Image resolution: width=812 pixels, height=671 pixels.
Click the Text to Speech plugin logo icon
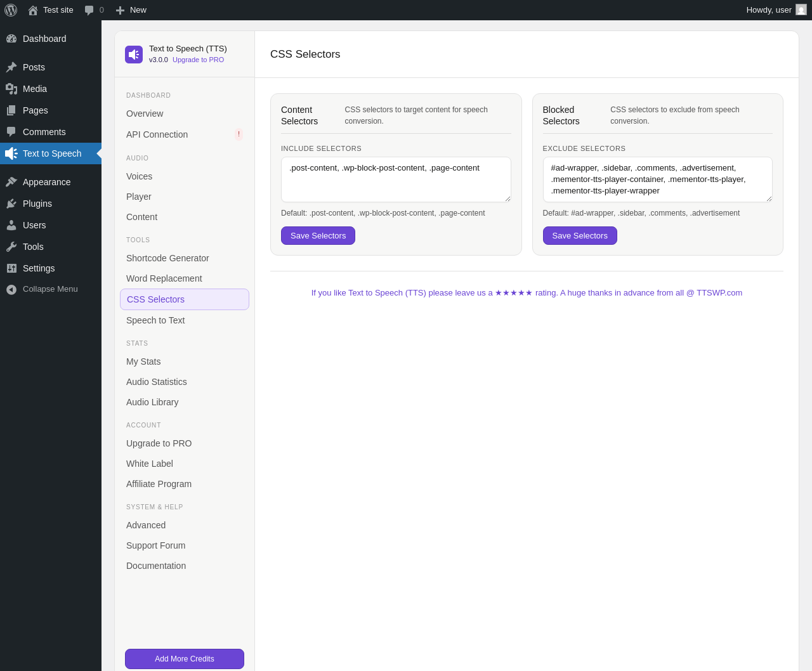click(x=134, y=55)
